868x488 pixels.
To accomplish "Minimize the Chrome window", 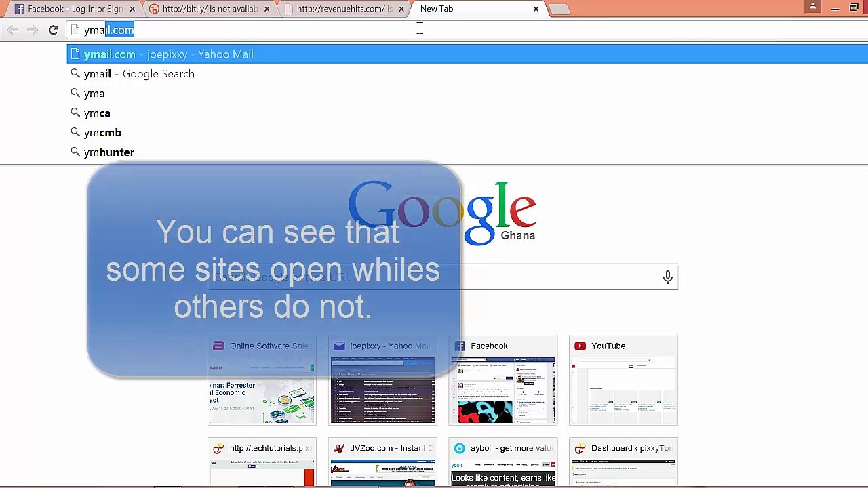I will coord(835,8).
